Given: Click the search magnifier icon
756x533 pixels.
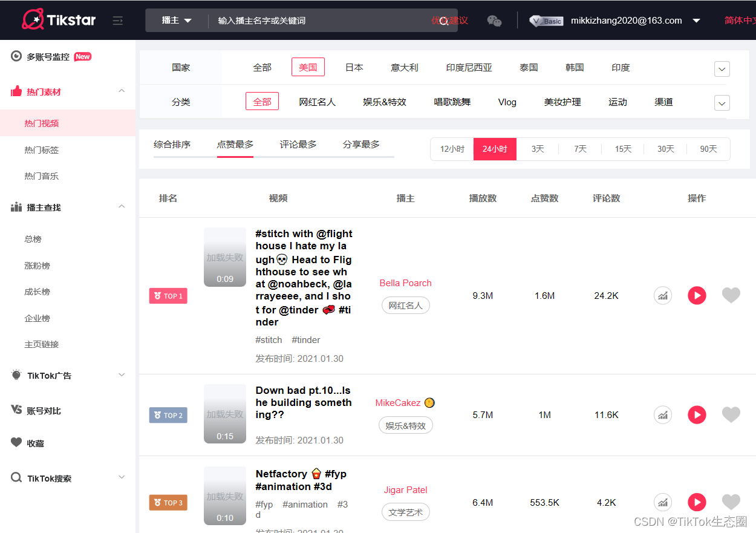Looking at the screenshot, I should (x=444, y=21).
